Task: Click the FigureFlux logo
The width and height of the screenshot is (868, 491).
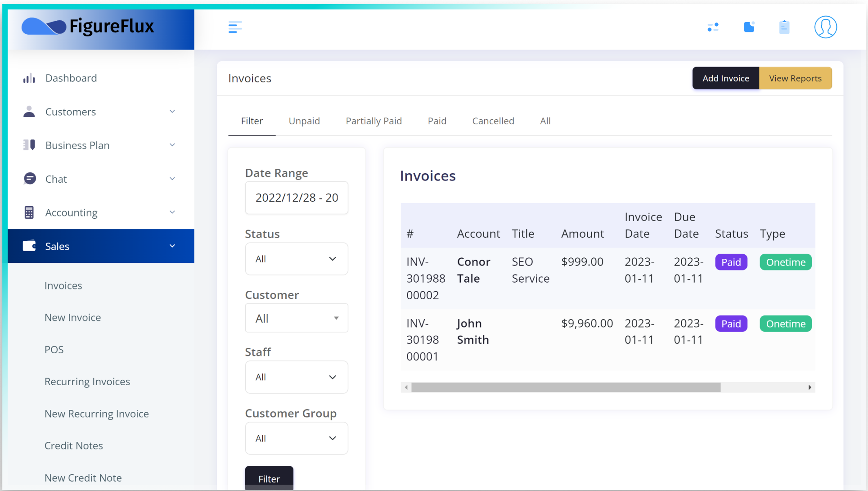Action: click(x=88, y=27)
